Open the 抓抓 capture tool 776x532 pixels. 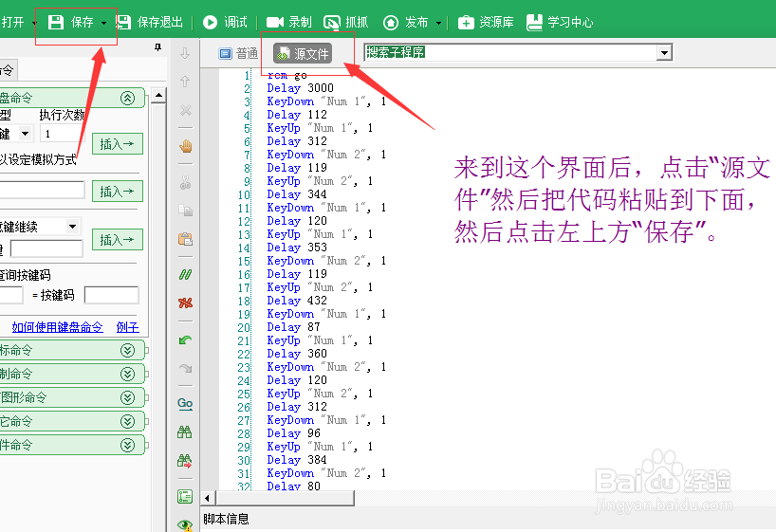[x=346, y=22]
